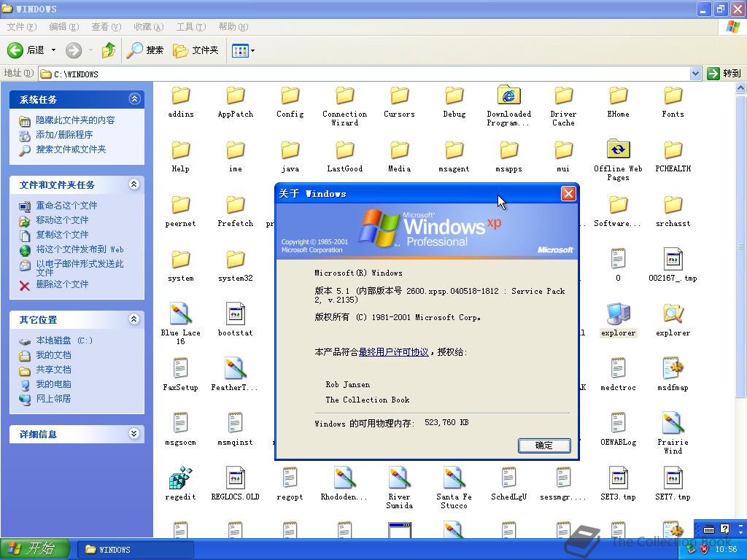This screenshot has height=560, width=747.
Task: Click the language bar help icon
Action: point(724,529)
